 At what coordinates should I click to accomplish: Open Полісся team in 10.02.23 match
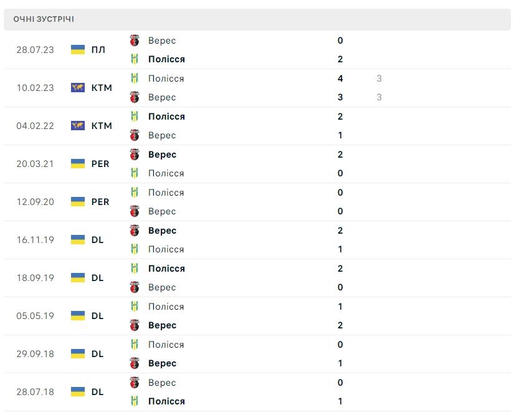166,79
